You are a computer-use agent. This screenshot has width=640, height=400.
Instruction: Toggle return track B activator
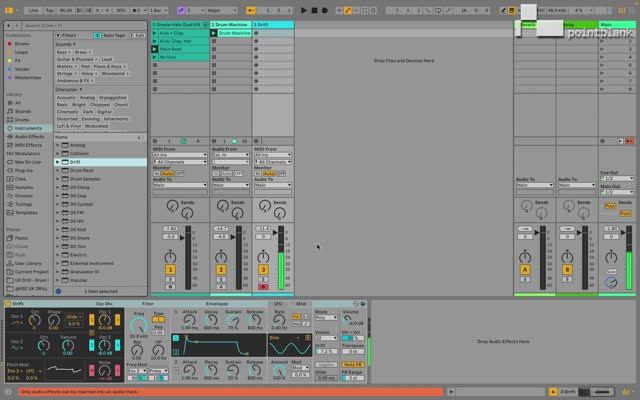click(567, 269)
